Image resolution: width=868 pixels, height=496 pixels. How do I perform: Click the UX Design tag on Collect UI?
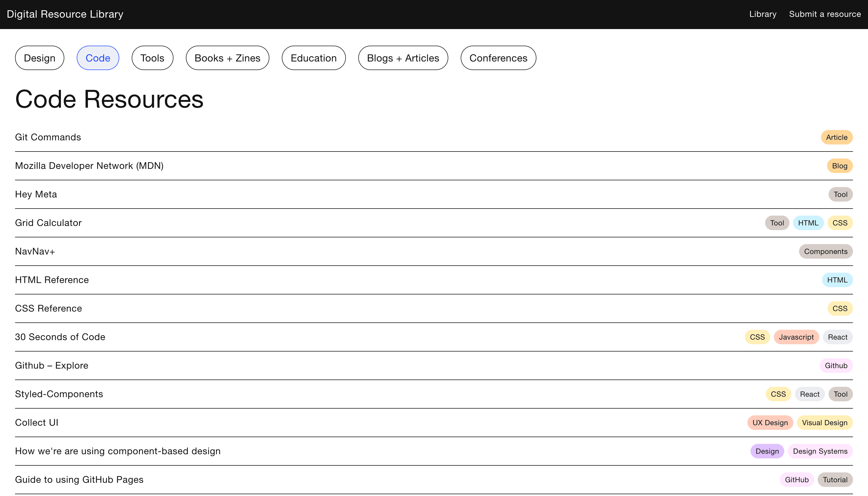(770, 422)
